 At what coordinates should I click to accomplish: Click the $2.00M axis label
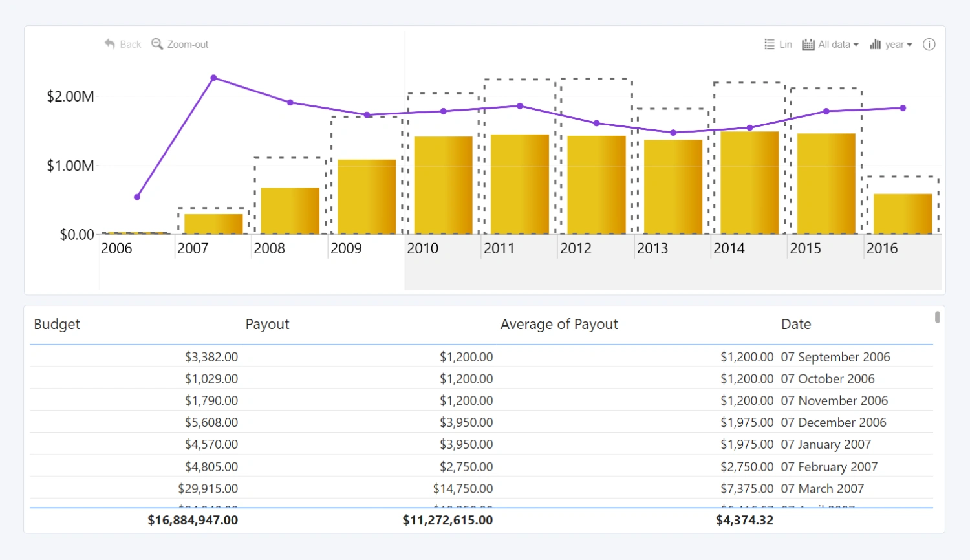70,96
